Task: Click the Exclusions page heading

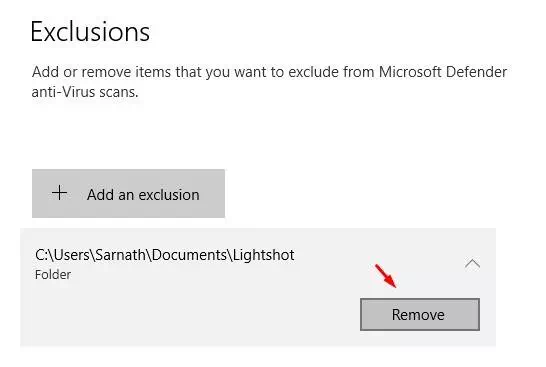Action: pos(90,32)
